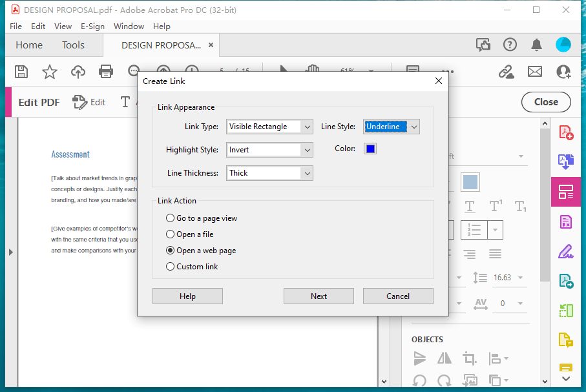The width and height of the screenshot is (586, 392).
Task: Select Go to a page view option
Action: coord(202,218)
